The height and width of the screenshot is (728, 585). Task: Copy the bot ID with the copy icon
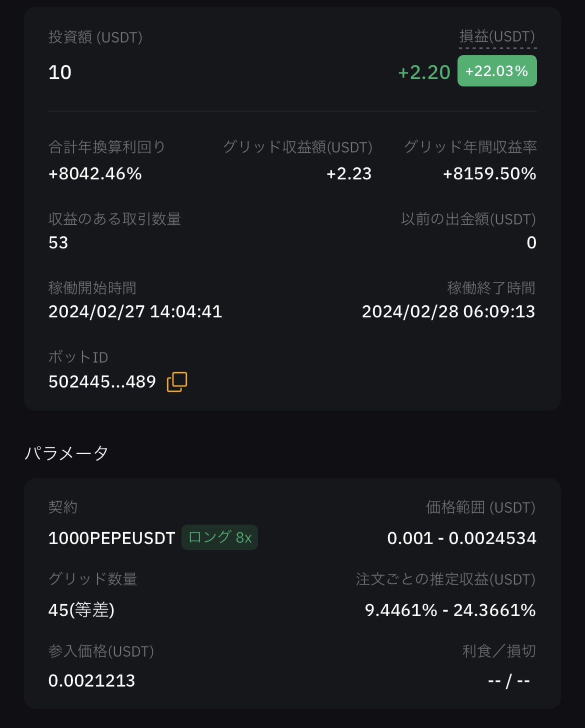pyautogui.click(x=176, y=382)
